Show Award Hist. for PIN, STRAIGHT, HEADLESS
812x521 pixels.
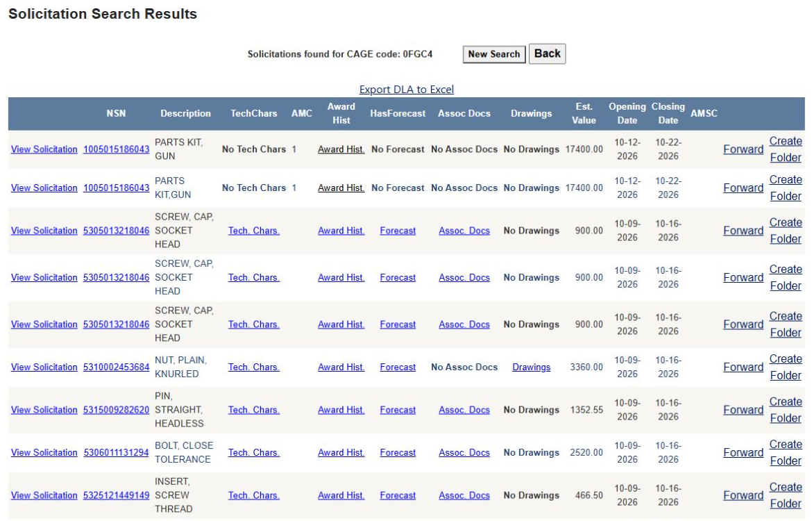pyautogui.click(x=341, y=410)
